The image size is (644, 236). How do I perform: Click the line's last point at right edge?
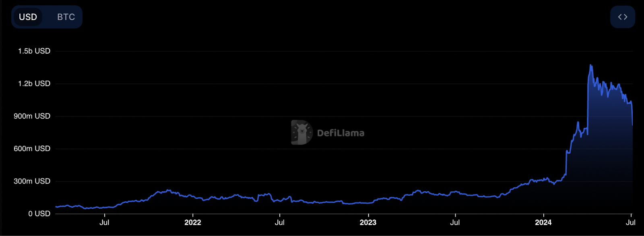[632, 124]
